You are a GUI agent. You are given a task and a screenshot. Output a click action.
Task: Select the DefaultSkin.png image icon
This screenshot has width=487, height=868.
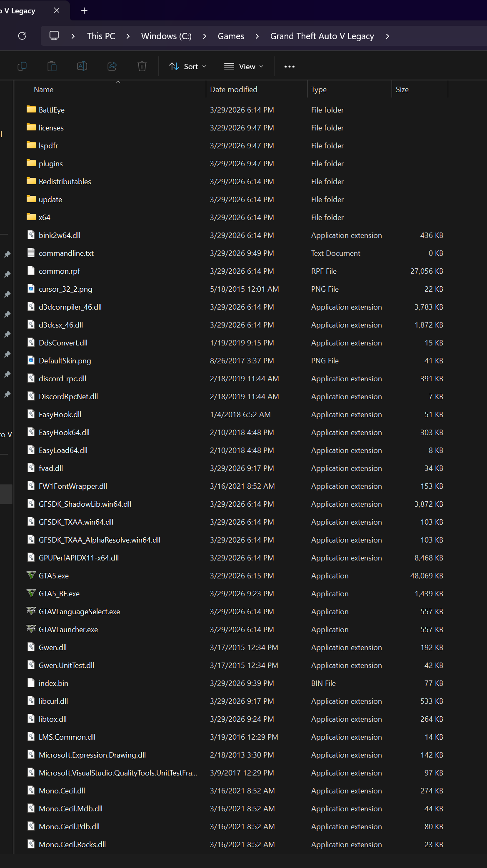[31, 360]
